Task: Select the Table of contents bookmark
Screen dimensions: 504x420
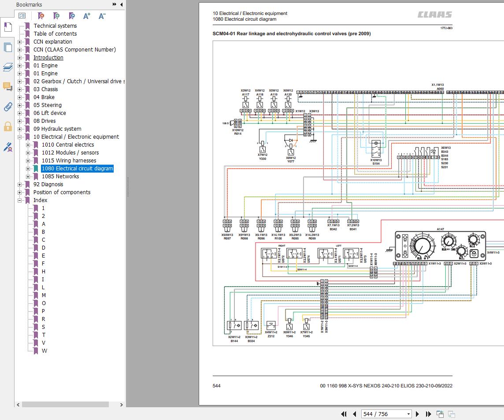Action: [55, 34]
